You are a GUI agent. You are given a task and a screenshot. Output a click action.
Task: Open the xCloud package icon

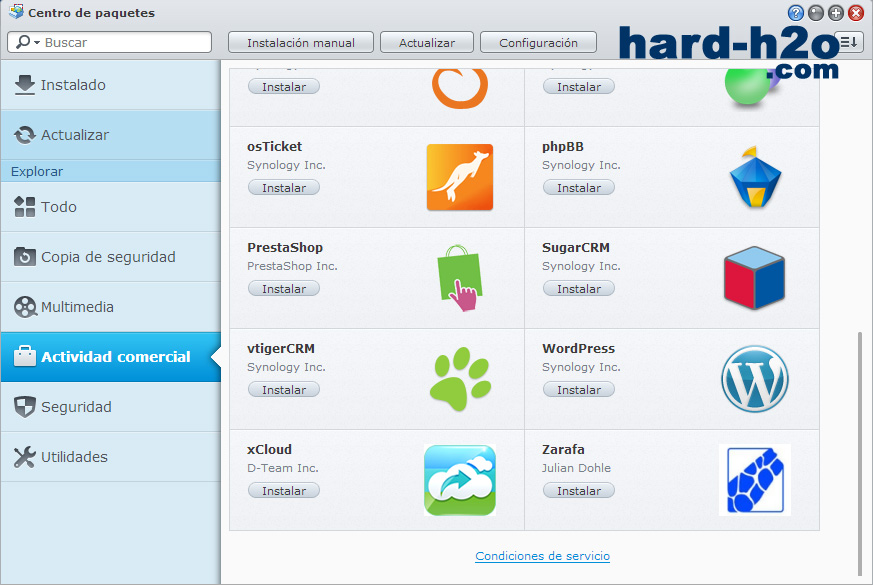click(460, 480)
